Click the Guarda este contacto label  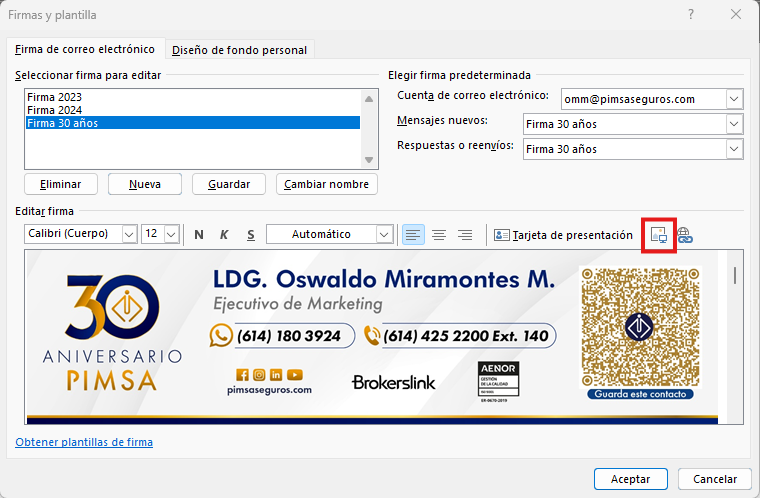[640, 394]
